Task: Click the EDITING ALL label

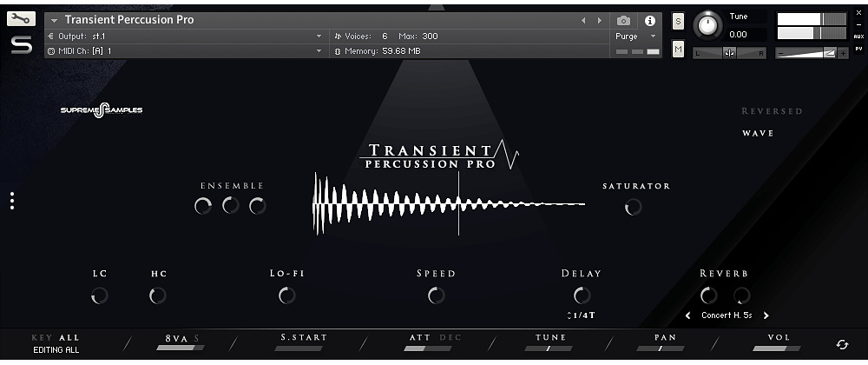Action: click(56, 350)
